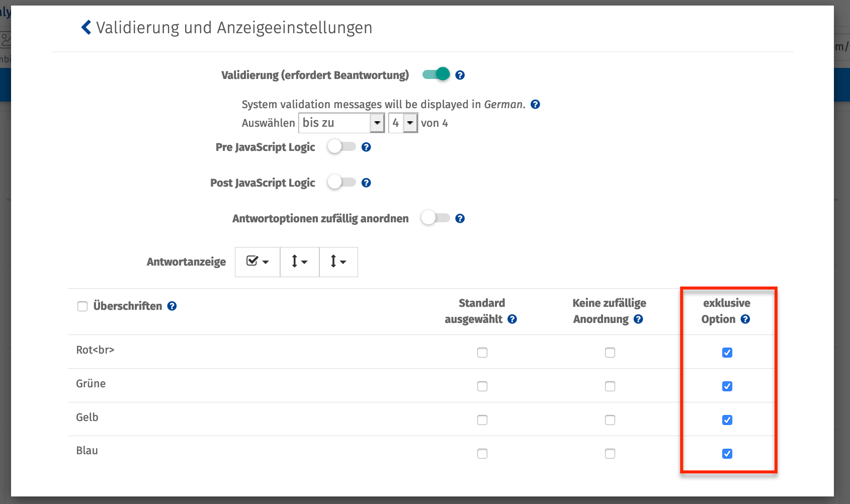Open the first vertical arrows dropdown in Antwortanzeige
The image size is (850, 504).
[299, 262]
